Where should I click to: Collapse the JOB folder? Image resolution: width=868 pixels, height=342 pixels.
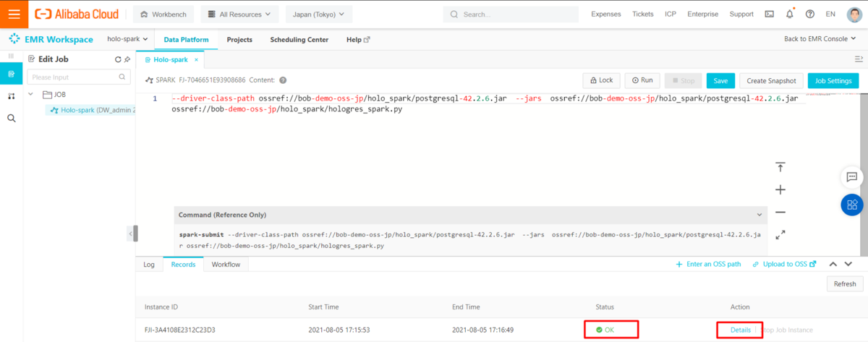point(31,94)
